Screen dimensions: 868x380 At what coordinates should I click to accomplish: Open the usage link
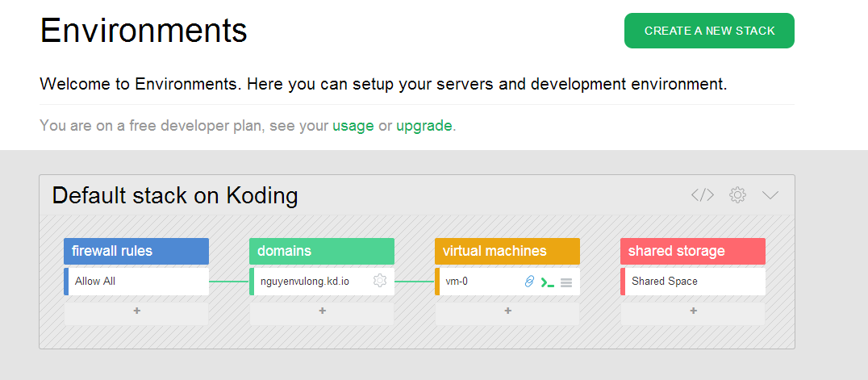pyautogui.click(x=353, y=126)
